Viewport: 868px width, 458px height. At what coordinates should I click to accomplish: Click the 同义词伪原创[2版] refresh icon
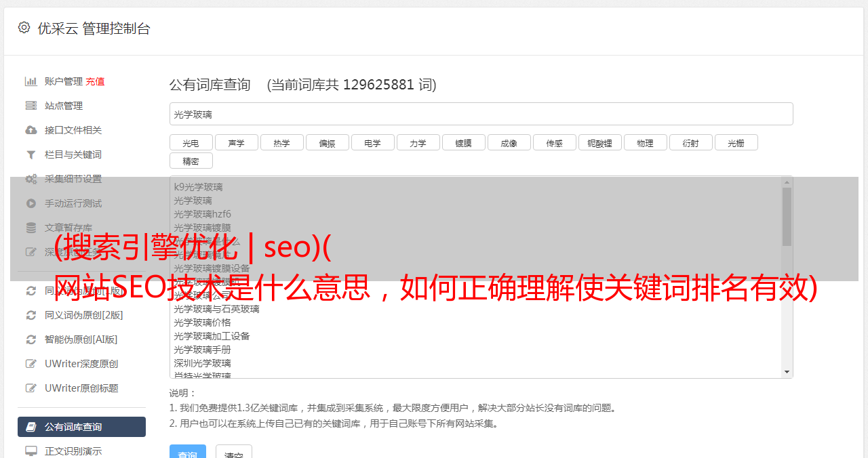(31, 315)
